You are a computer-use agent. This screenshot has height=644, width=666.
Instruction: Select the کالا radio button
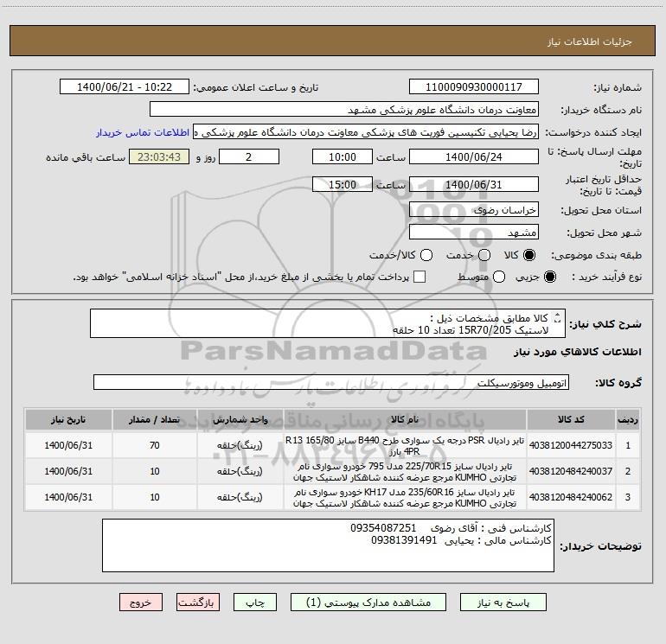529,255
